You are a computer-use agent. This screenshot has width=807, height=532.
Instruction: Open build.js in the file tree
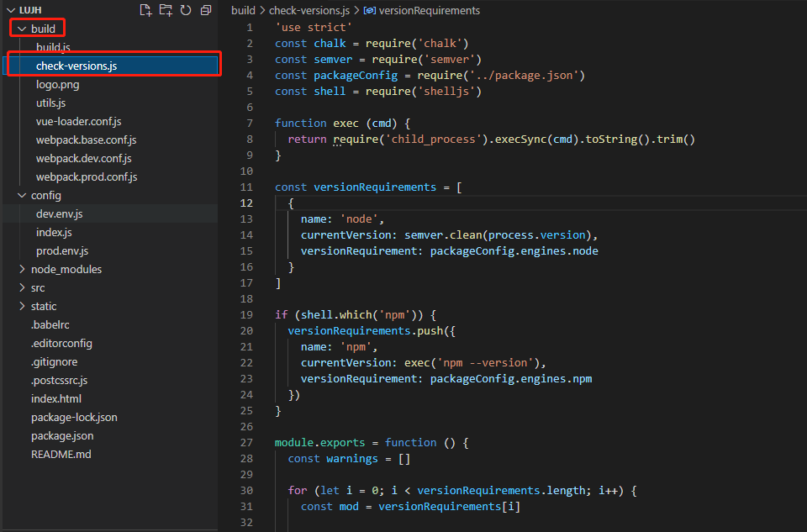click(x=53, y=47)
